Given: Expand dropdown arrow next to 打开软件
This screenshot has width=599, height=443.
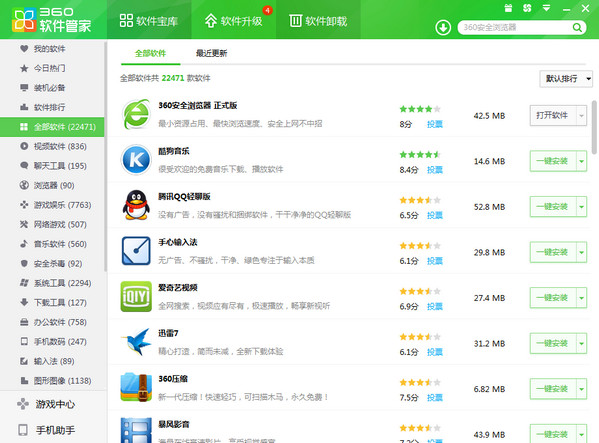Looking at the screenshot, I should (x=581, y=115).
